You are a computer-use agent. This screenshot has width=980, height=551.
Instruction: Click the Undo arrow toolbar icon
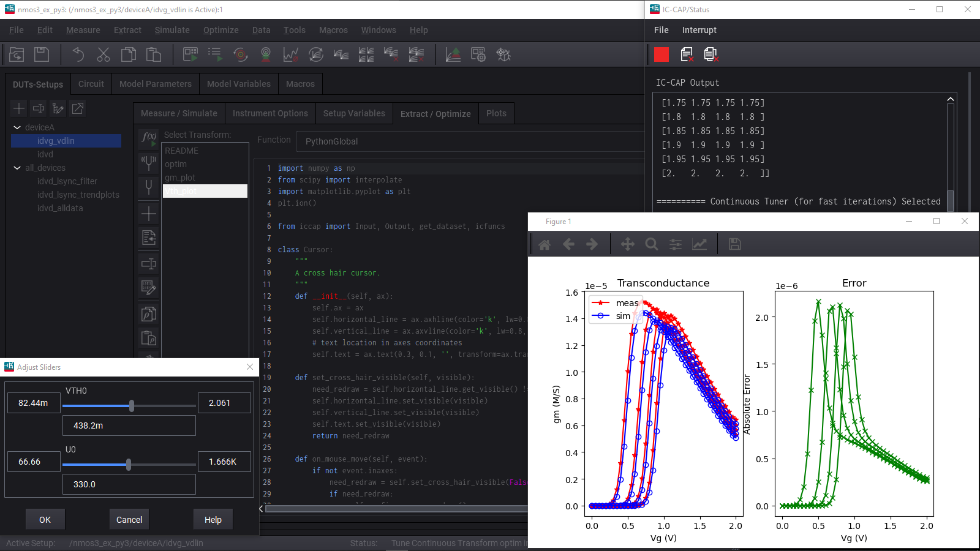pyautogui.click(x=78, y=54)
